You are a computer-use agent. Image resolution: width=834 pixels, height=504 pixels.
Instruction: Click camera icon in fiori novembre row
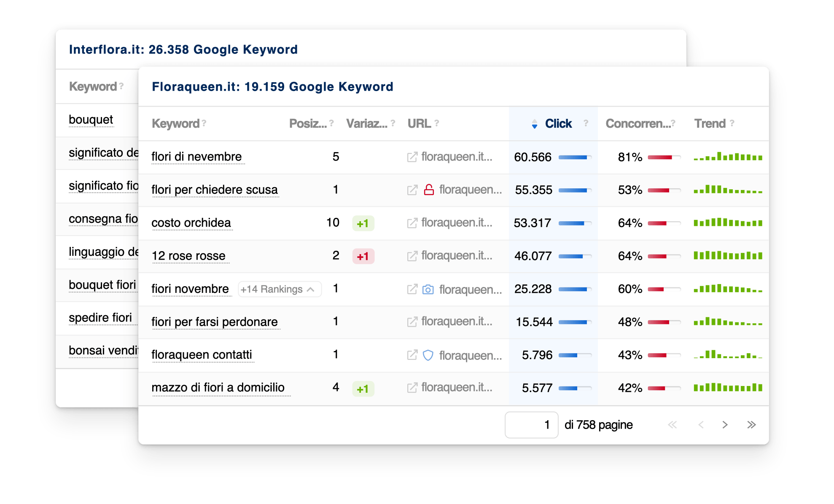428,290
